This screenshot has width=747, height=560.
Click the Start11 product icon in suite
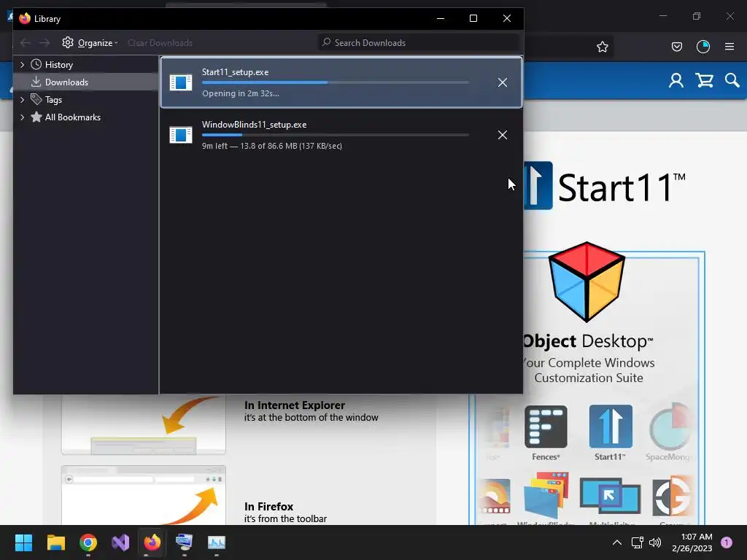point(611,427)
